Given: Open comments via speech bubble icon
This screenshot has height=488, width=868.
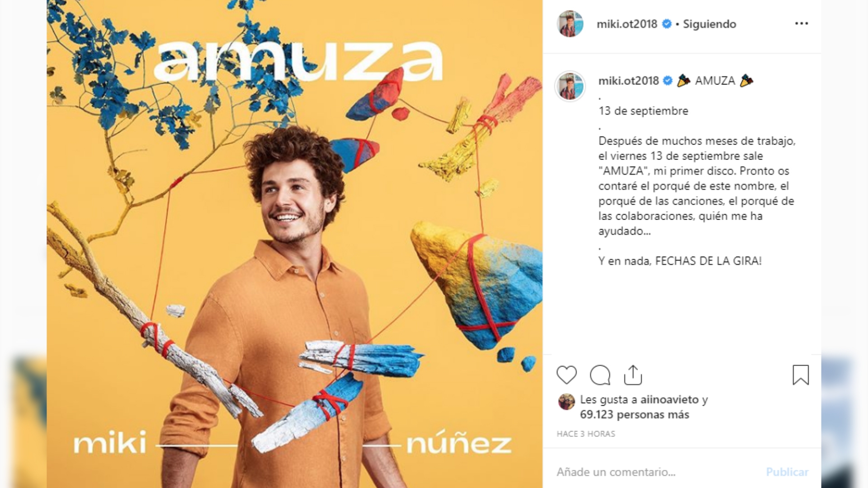Looking at the screenshot, I should (x=600, y=375).
